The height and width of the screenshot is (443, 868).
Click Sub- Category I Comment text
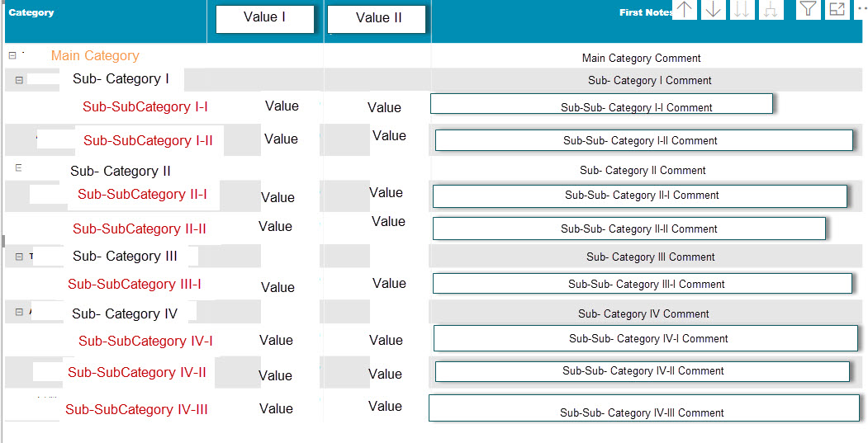650,81
